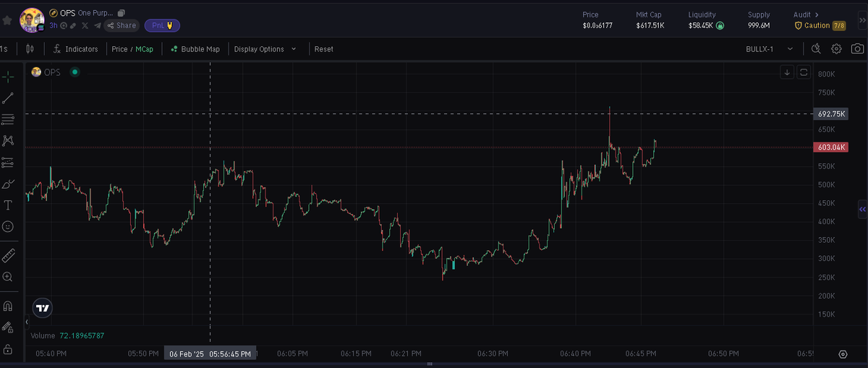Open the Audit details link
The width and height of the screenshot is (868, 368).
[806, 14]
